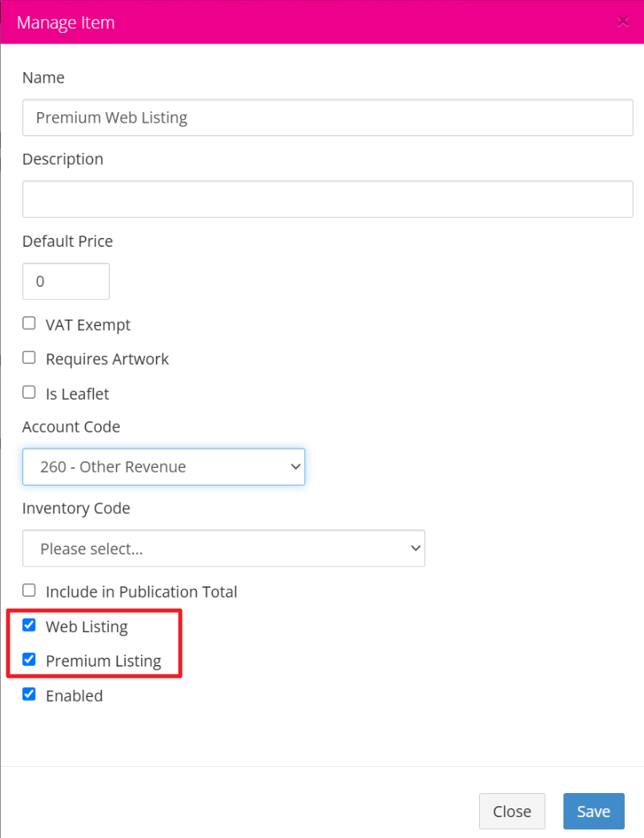
Task: Click the VAT Exempt label text
Action: tap(88, 325)
